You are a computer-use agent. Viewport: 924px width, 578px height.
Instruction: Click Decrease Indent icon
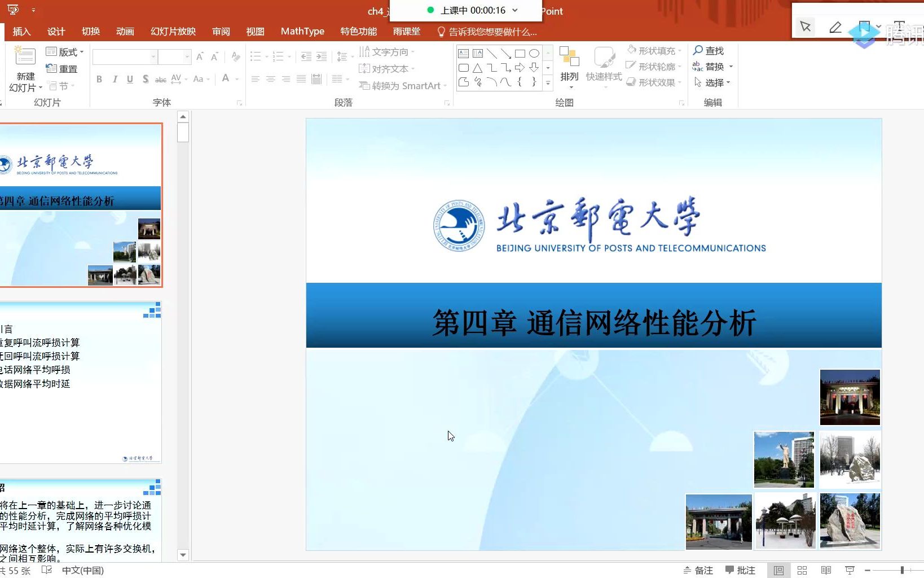click(306, 56)
